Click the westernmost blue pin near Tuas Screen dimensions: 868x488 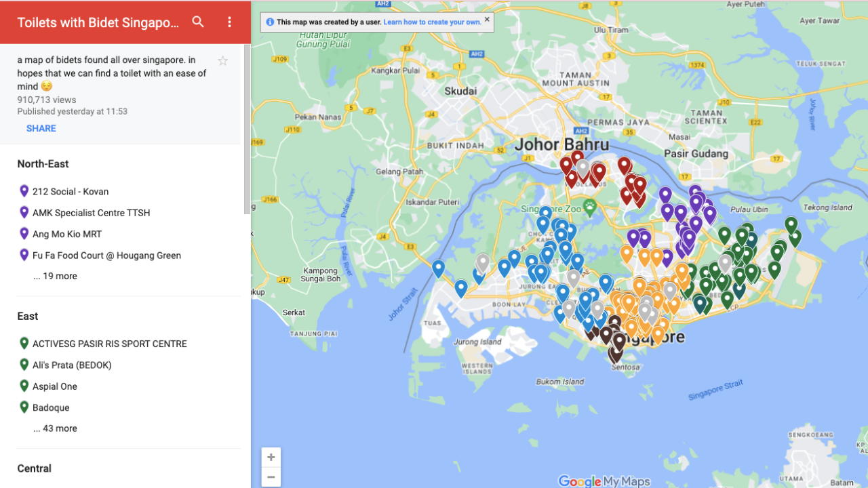click(438, 269)
